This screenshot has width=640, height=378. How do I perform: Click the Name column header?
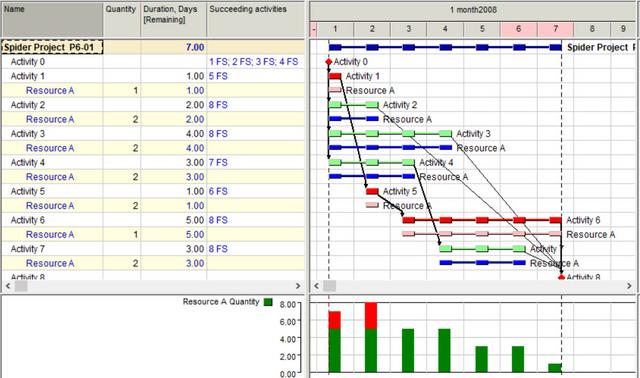(52, 20)
